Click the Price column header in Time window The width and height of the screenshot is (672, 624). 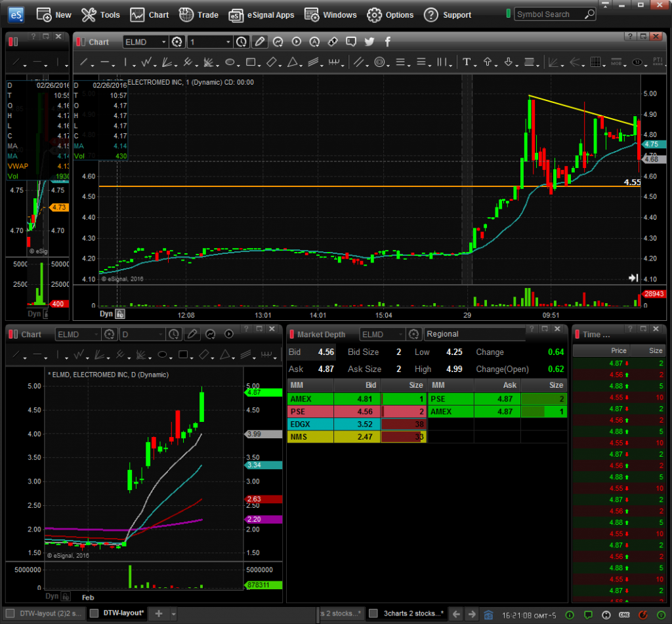(601, 350)
